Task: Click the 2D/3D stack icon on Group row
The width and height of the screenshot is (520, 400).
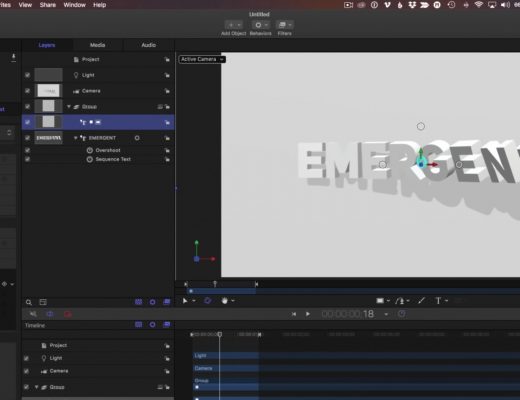Action: (160, 107)
